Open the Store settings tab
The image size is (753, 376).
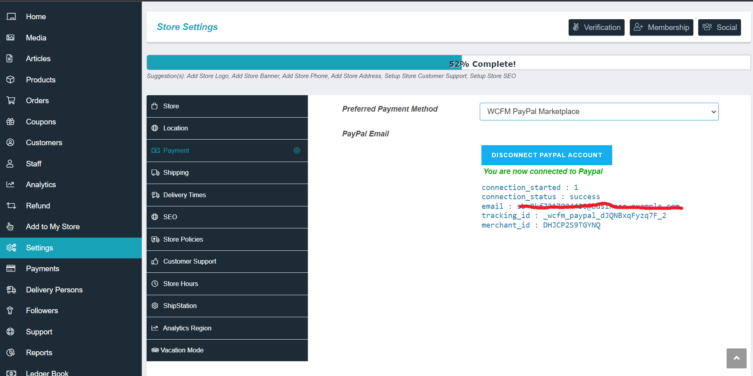tap(227, 106)
